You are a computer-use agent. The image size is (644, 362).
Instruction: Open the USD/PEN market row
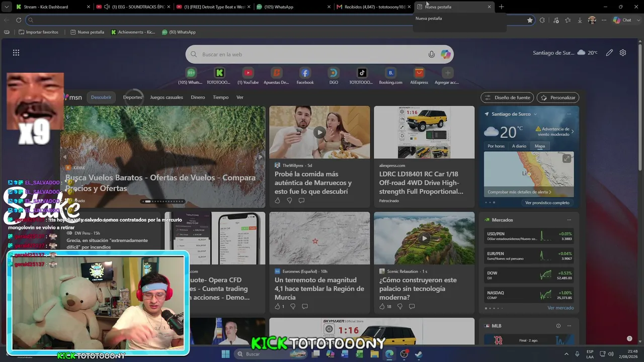click(x=529, y=236)
